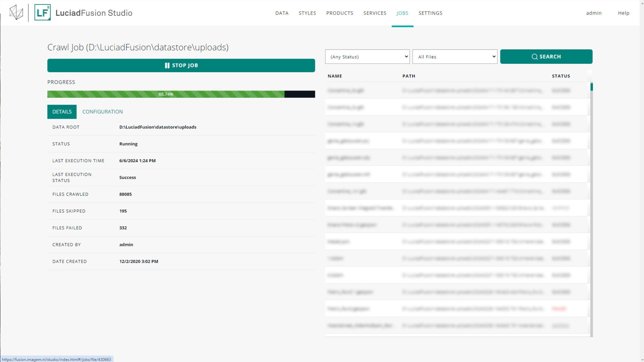
Task: Open the Help link
Action: [624, 13]
